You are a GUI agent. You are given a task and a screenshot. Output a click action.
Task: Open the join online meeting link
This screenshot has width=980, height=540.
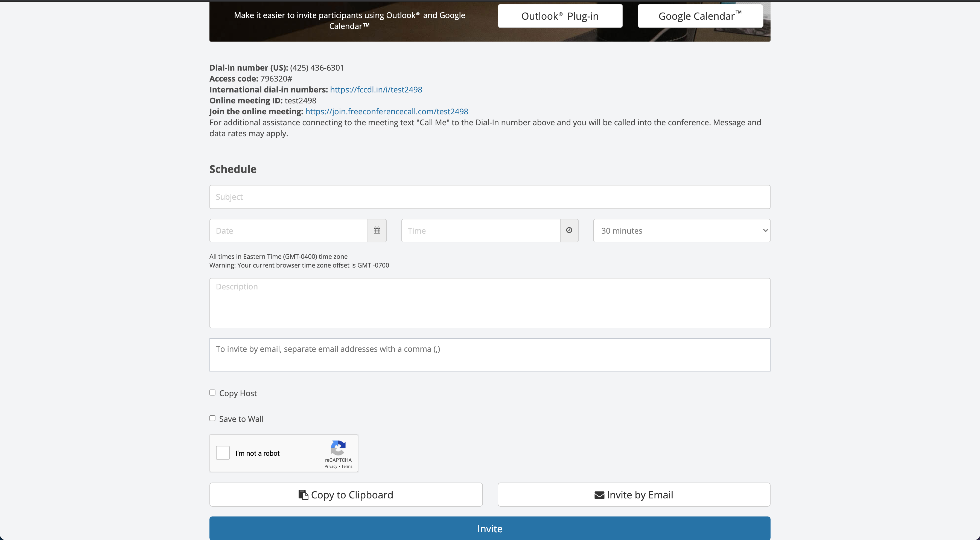point(387,112)
